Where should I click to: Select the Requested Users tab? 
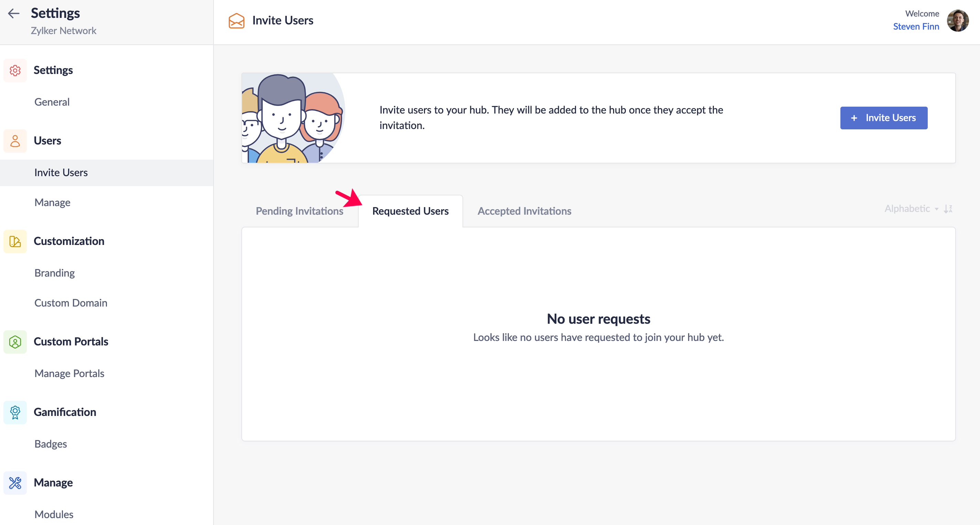(410, 211)
